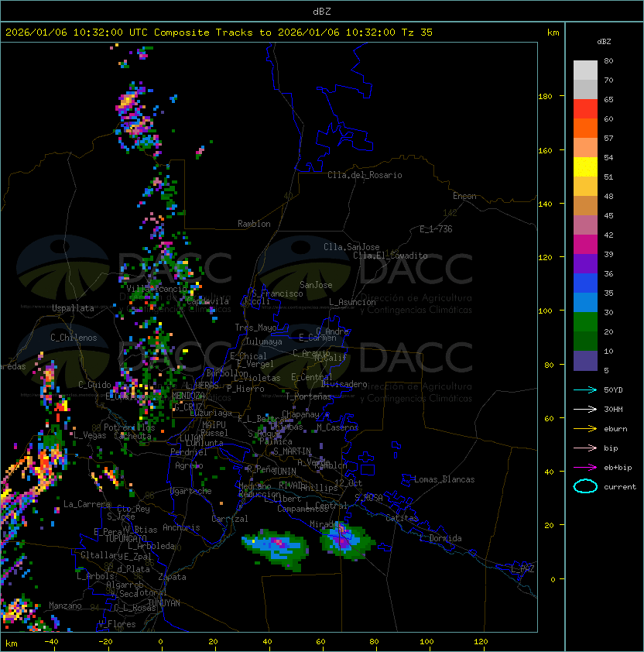The width and height of the screenshot is (644, 652).
Task: Click the 'Tres_Mayo' map label
Action: pos(255,328)
